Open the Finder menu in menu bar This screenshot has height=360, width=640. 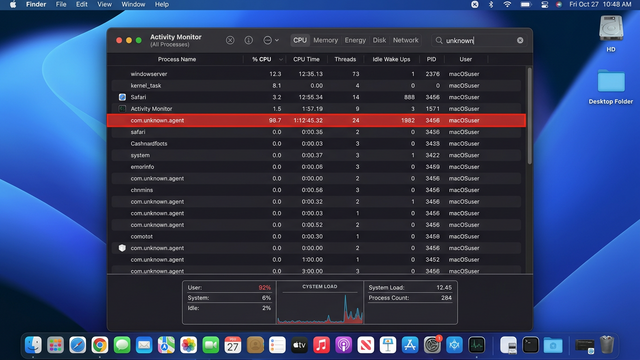[36, 4]
